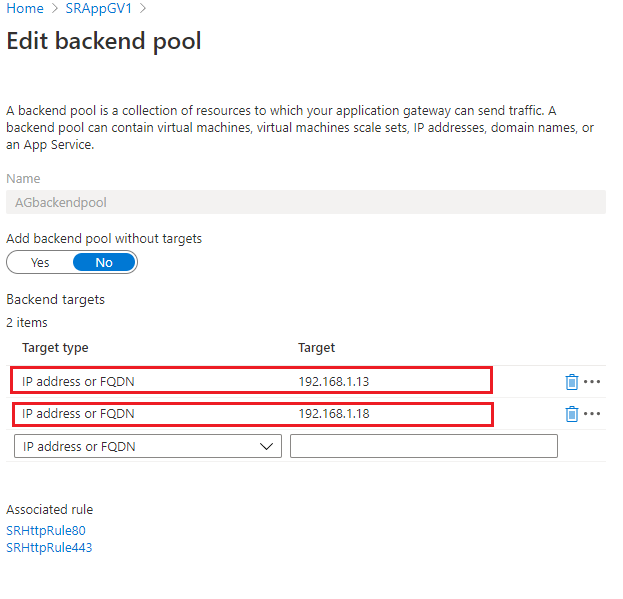Click target type of the second row
The width and height of the screenshot is (623, 599).
click(x=78, y=413)
